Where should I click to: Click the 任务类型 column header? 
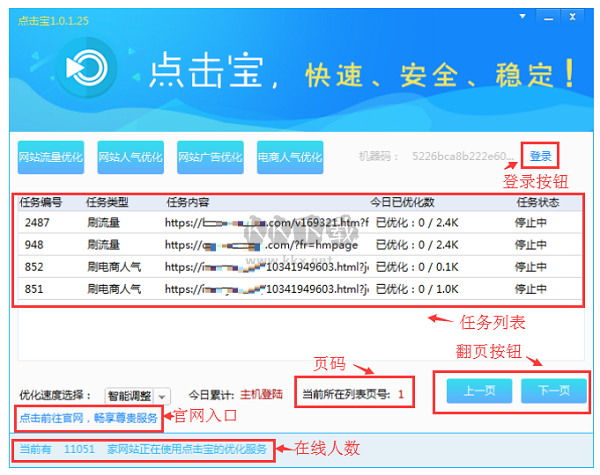107,202
